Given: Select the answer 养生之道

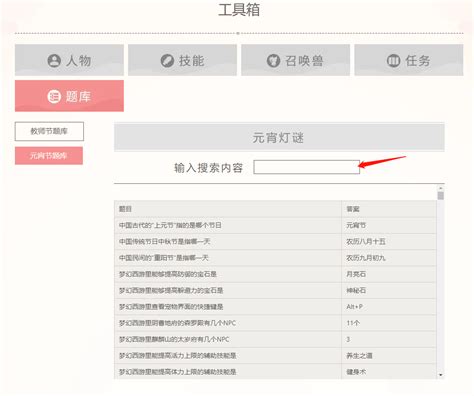Looking at the screenshot, I should coord(359,356).
